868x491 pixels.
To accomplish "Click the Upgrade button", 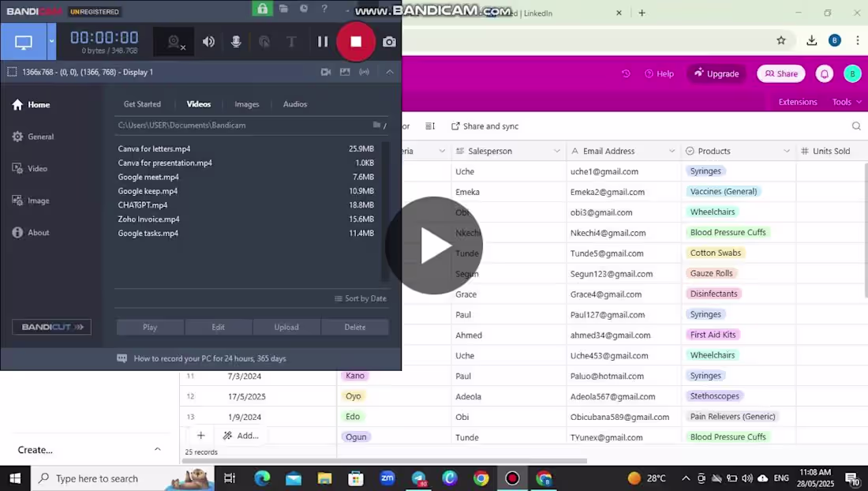I will coord(716,73).
